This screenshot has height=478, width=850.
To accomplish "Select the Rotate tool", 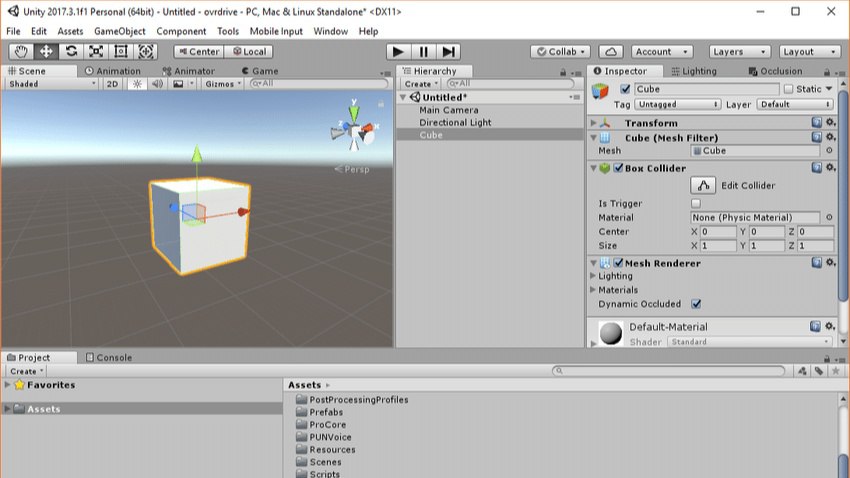I will tap(71, 51).
